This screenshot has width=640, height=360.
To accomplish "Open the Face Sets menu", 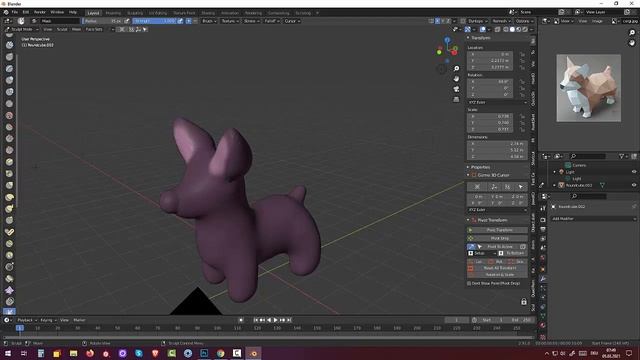I will [x=94, y=29].
